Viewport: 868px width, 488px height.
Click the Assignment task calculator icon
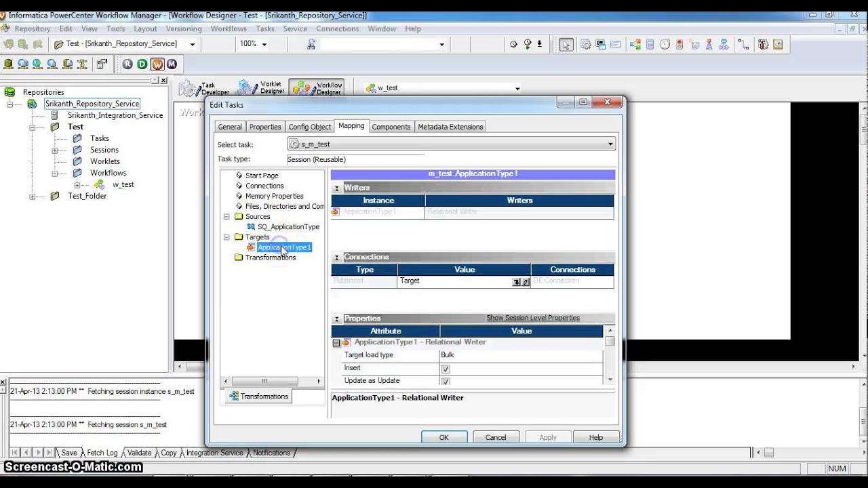650,45
